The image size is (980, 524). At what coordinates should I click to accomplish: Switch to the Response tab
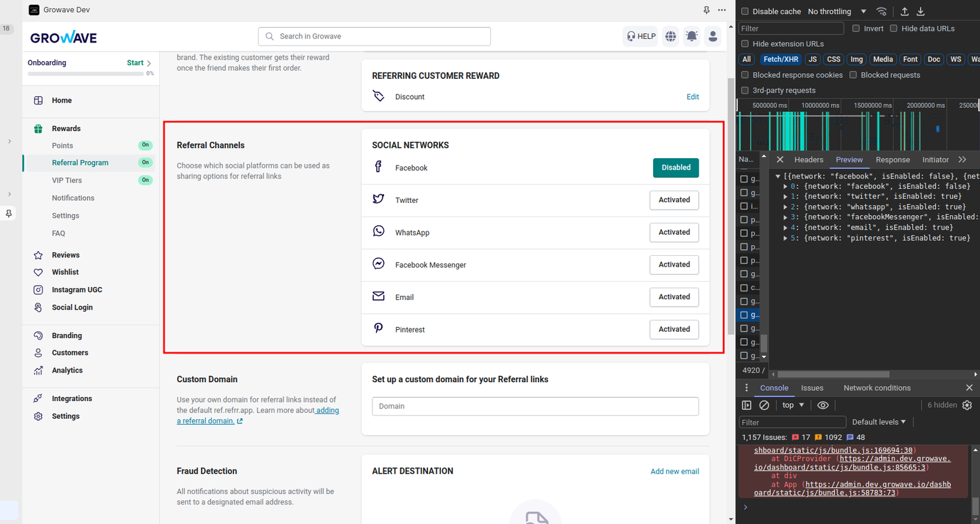click(893, 160)
